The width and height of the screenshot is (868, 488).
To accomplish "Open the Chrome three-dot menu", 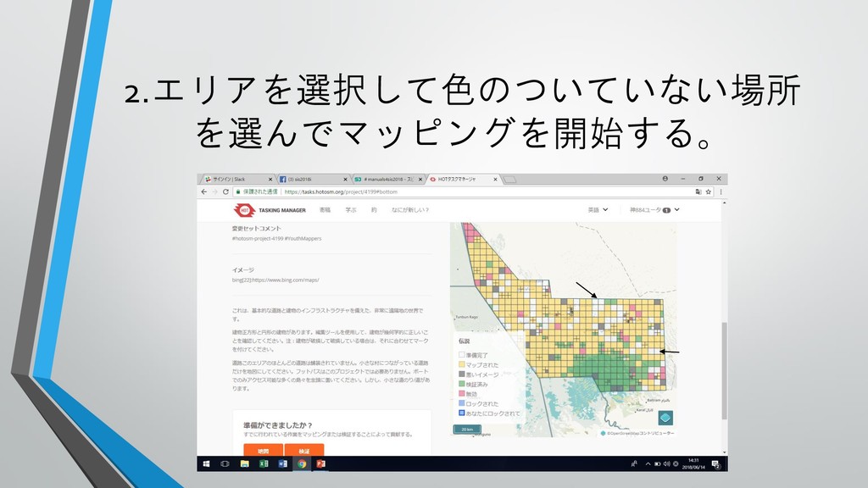I will tap(721, 192).
